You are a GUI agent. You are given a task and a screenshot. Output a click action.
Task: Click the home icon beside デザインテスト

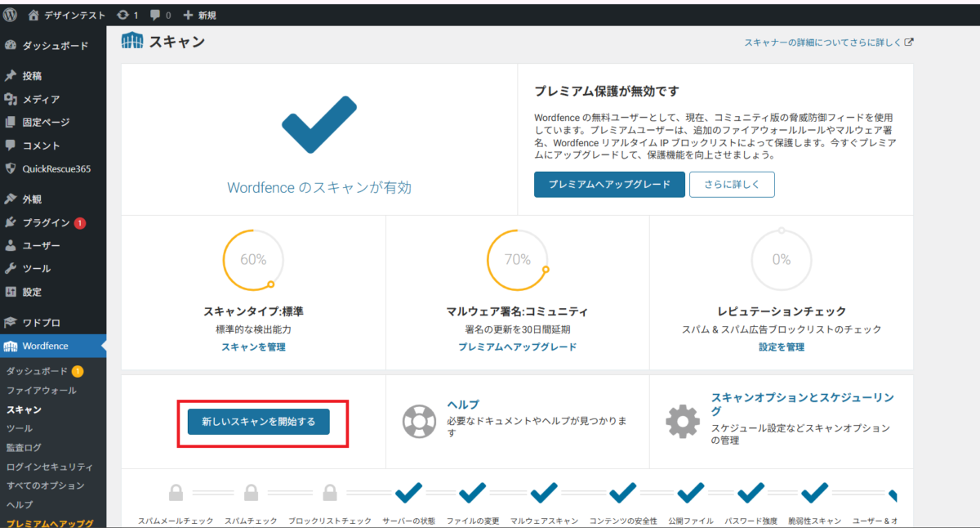33,15
